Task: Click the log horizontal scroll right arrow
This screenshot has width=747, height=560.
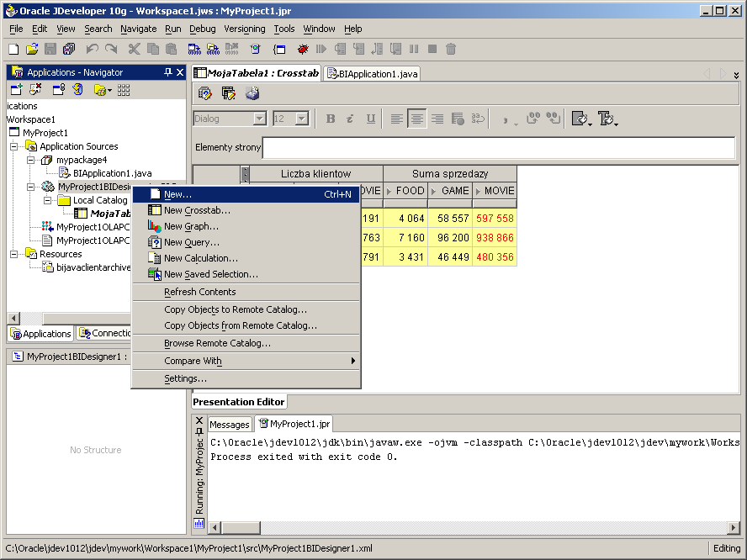Action: (x=734, y=527)
